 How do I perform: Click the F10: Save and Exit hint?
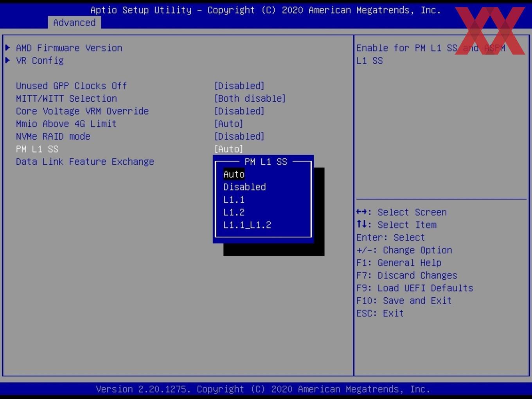point(404,300)
